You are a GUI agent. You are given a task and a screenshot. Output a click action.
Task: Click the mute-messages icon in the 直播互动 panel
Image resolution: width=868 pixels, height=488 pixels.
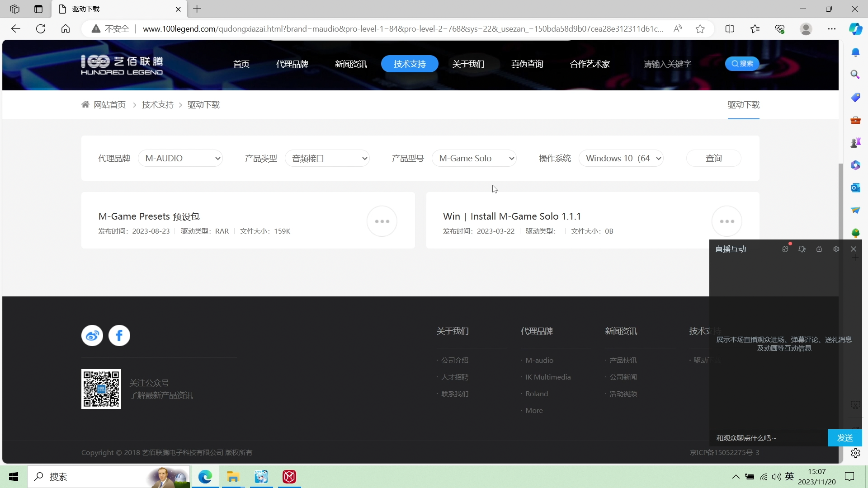click(802, 249)
